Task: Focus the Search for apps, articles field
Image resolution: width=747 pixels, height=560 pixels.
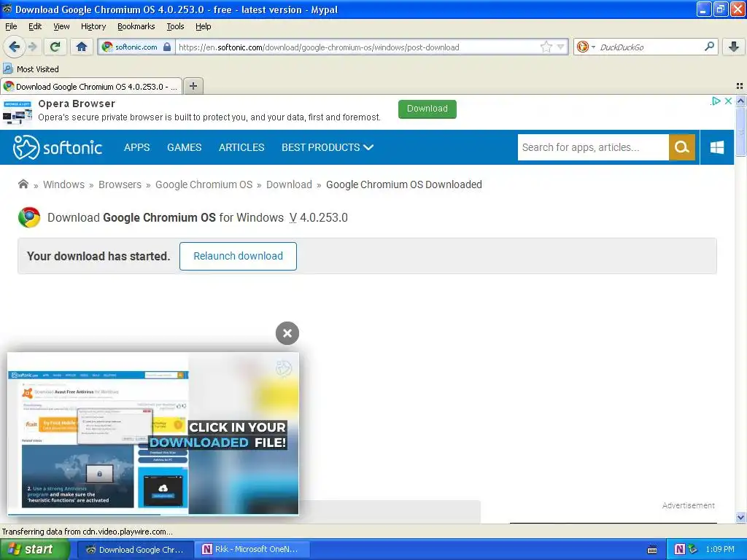Action: (x=593, y=147)
